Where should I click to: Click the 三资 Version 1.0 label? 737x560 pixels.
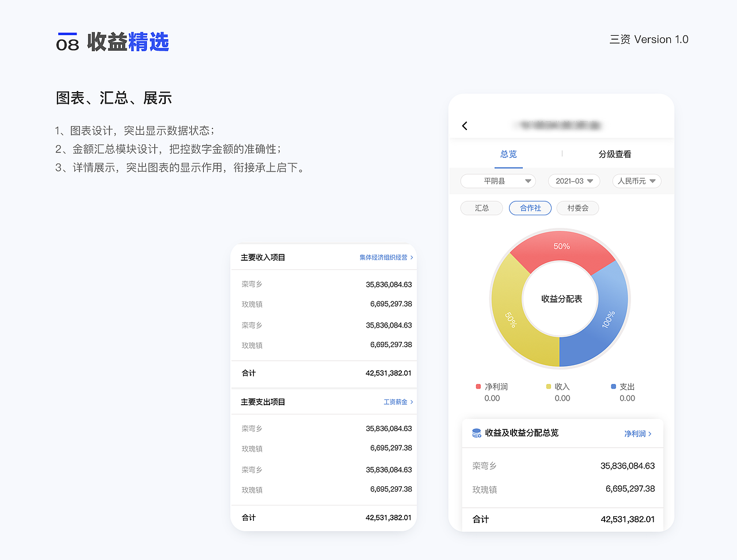pos(649,39)
